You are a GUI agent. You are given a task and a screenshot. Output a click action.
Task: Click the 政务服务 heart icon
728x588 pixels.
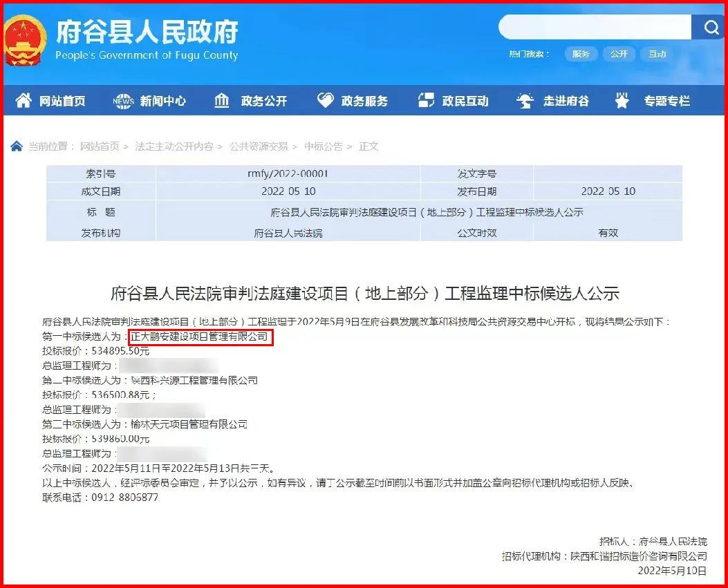[325, 101]
